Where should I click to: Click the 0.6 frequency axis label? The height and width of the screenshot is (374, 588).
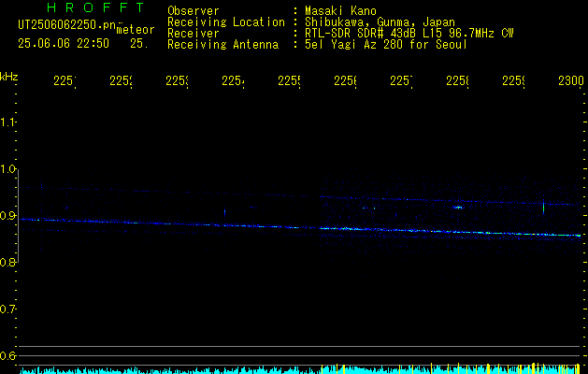7,355
